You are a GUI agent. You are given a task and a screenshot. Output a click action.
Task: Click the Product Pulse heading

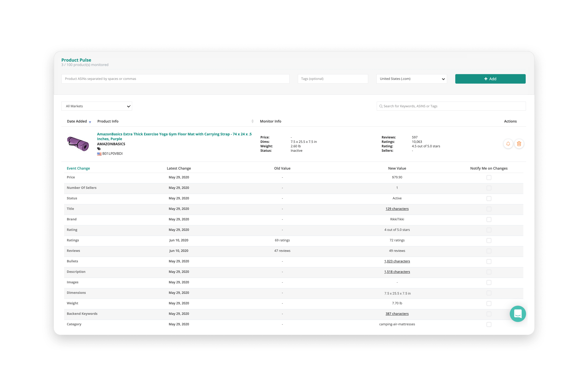click(76, 60)
